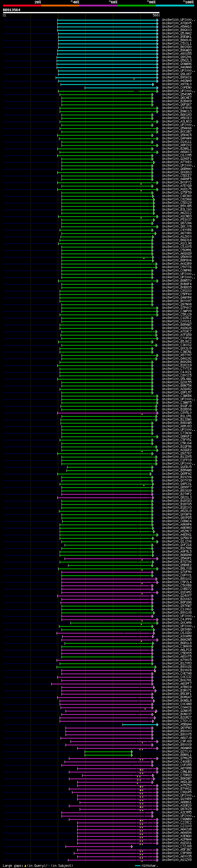Screen dimensions: 197x868
Task: Click the green alignment bar for UniRef100_Q4PAR4
Action: point(108,139)
